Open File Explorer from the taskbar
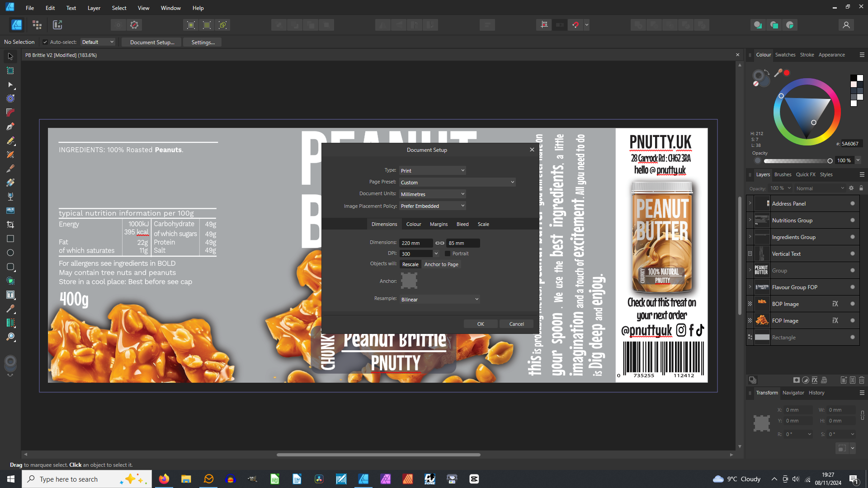Viewport: 868px width, 488px height. coord(186,479)
